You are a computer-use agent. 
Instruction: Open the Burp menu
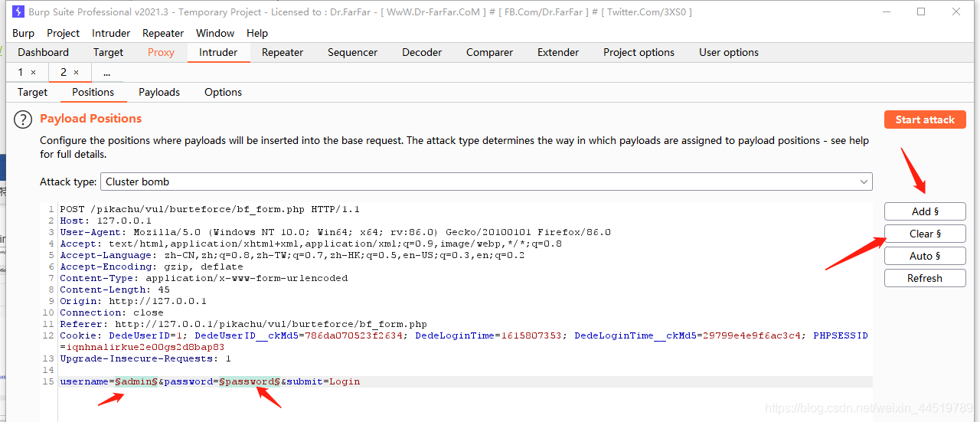click(x=24, y=33)
